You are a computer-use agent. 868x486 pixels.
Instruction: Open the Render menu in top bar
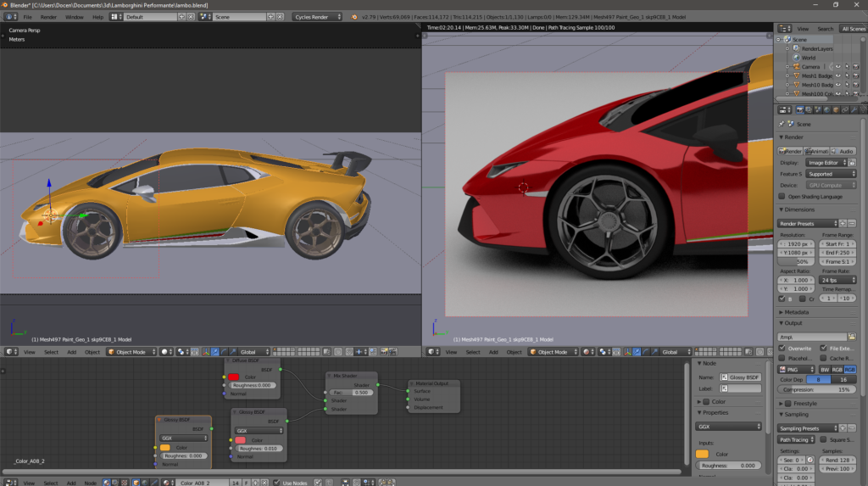pyautogui.click(x=49, y=17)
